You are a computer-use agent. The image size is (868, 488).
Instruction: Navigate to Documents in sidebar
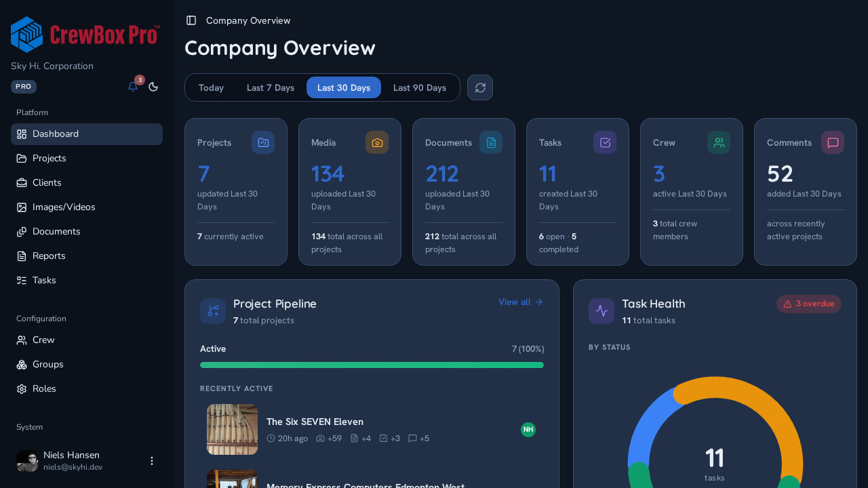point(87,232)
